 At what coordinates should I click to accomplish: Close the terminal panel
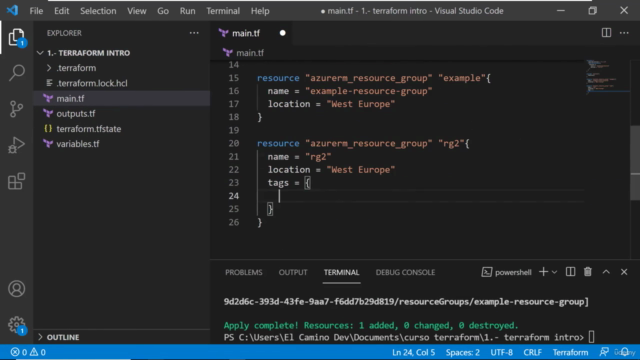624,272
